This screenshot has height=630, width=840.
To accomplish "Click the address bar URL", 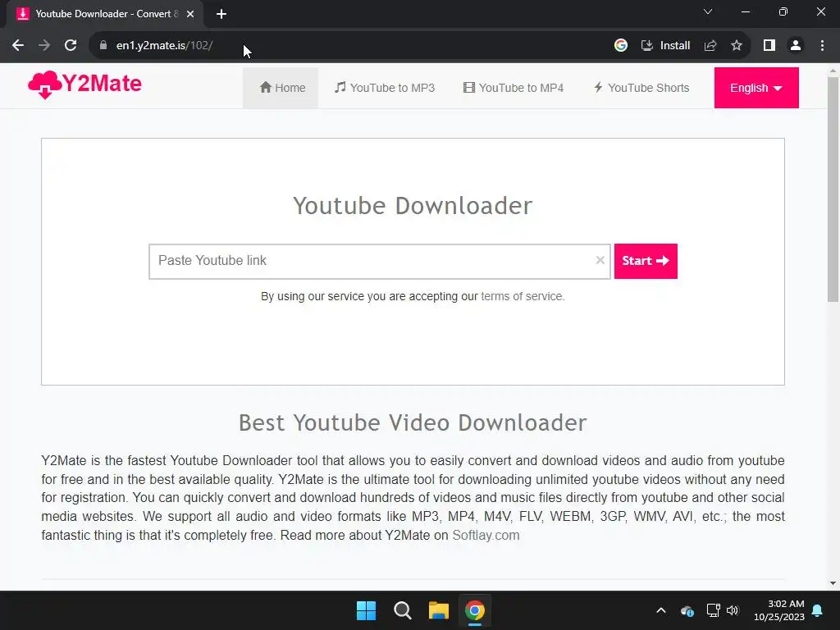I will click(x=164, y=46).
